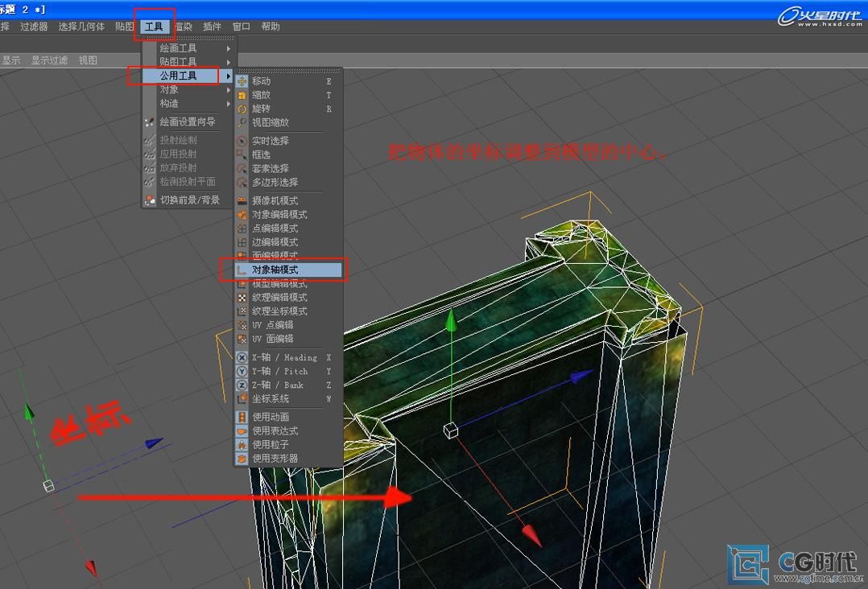The image size is (868, 589).
Task: Click the 投射绘制 projection paint icon
Action: tap(150, 141)
